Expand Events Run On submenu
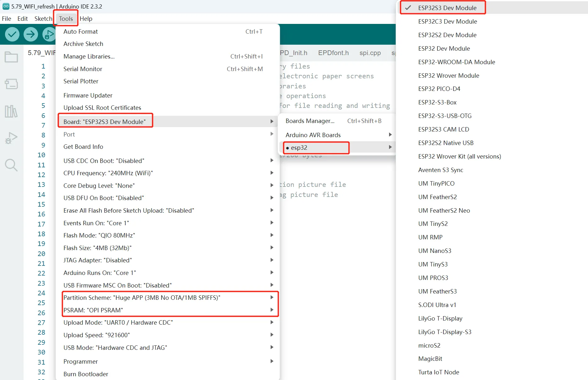 coord(168,223)
